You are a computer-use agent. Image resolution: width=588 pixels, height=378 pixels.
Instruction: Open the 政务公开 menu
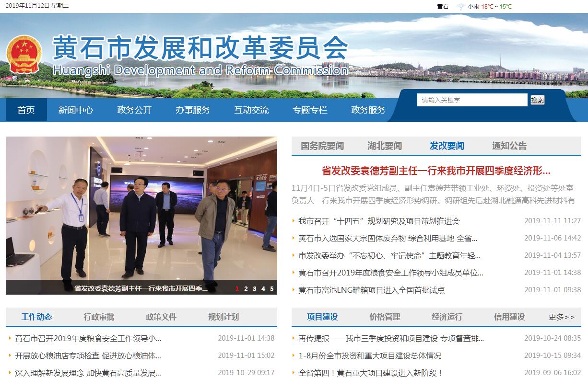coord(134,110)
